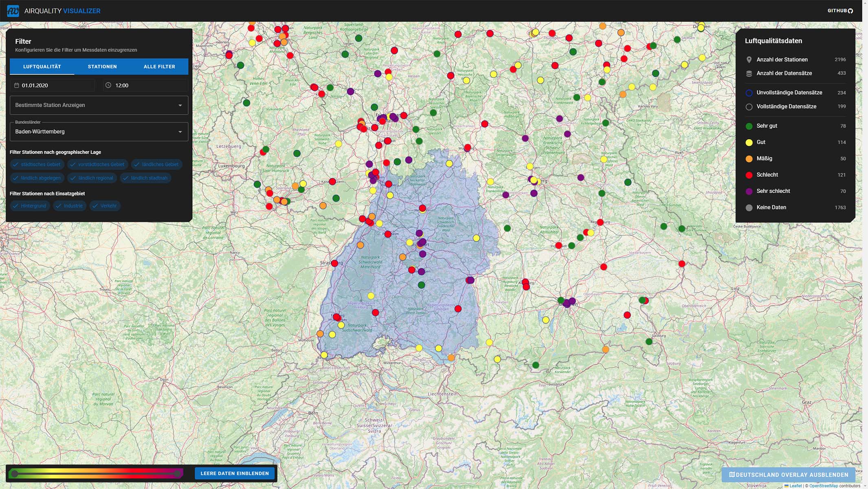Viewport: 868px width, 489px height.
Task: Open the Alle Filter tab
Action: point(159,66)
